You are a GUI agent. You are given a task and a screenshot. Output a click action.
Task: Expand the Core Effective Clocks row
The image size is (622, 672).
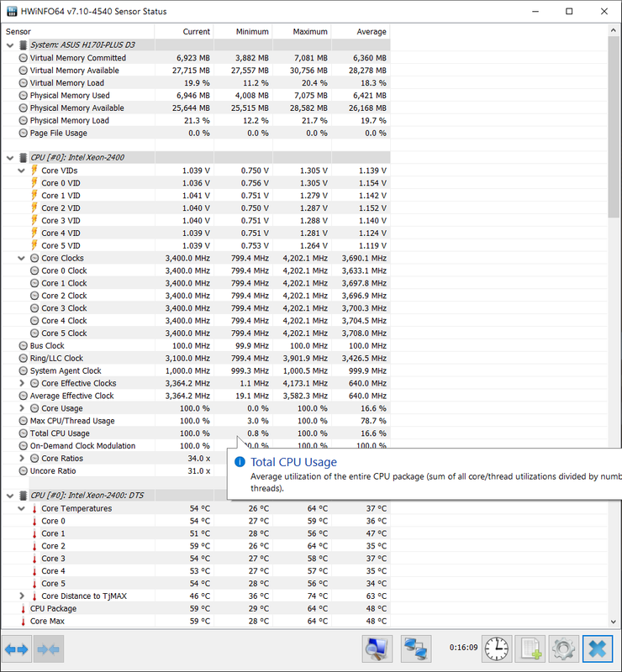22,383
